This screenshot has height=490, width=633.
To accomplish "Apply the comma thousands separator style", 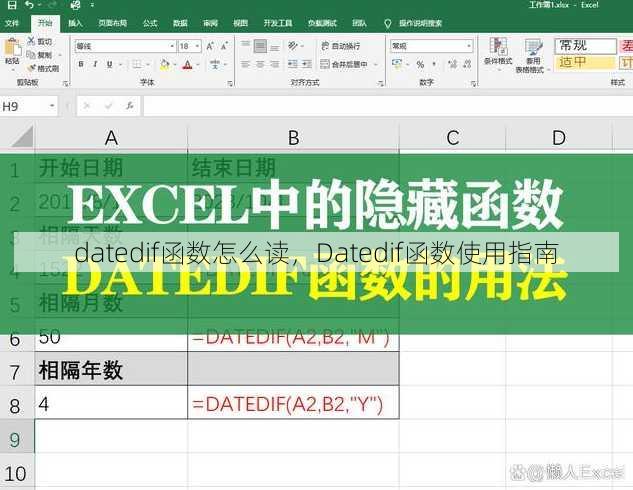I will tap(435, 64).
